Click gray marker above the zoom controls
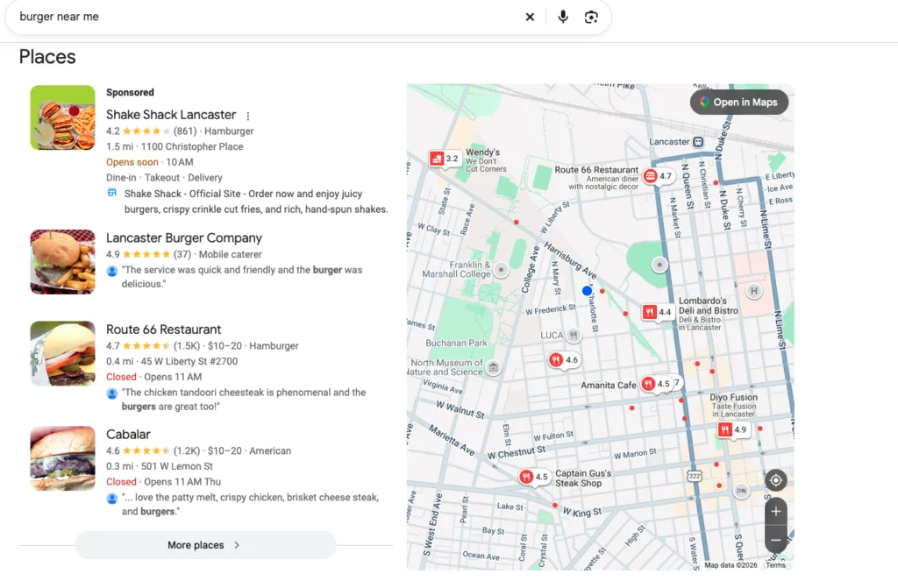 point(742,491)
